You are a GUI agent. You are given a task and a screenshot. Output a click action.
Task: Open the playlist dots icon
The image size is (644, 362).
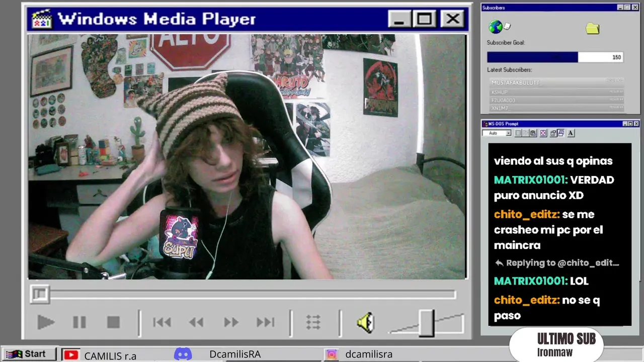coord(313,322)
